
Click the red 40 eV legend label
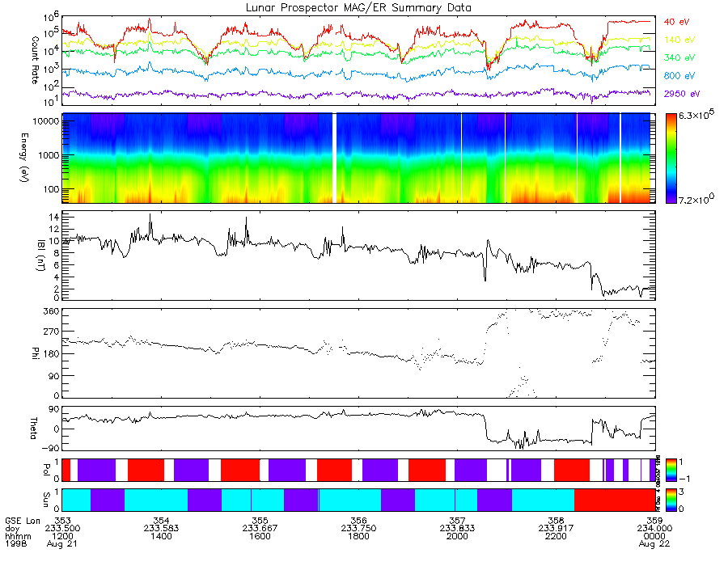click(676, 22)
